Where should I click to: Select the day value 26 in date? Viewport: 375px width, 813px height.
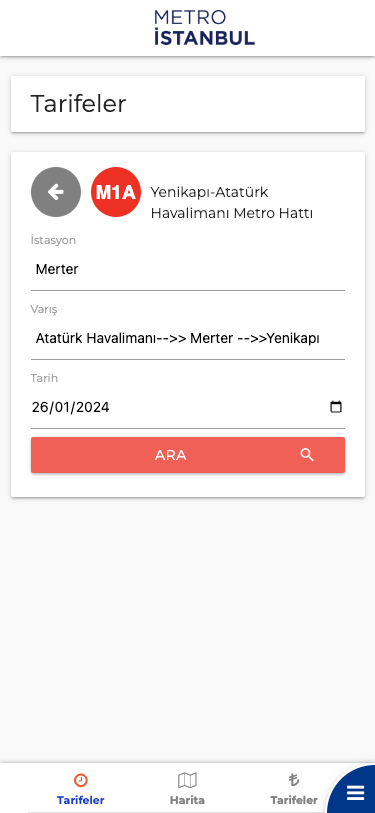pyautogui.click(x=39, y=408)
